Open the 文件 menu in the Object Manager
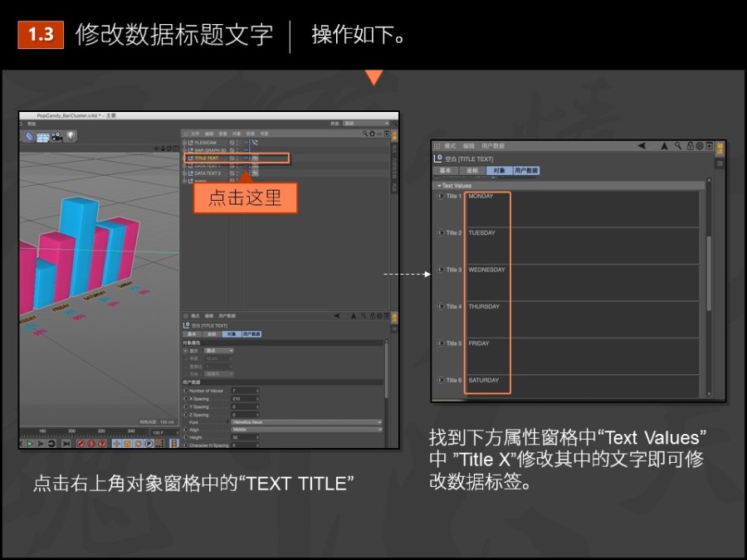 [196, 133]
